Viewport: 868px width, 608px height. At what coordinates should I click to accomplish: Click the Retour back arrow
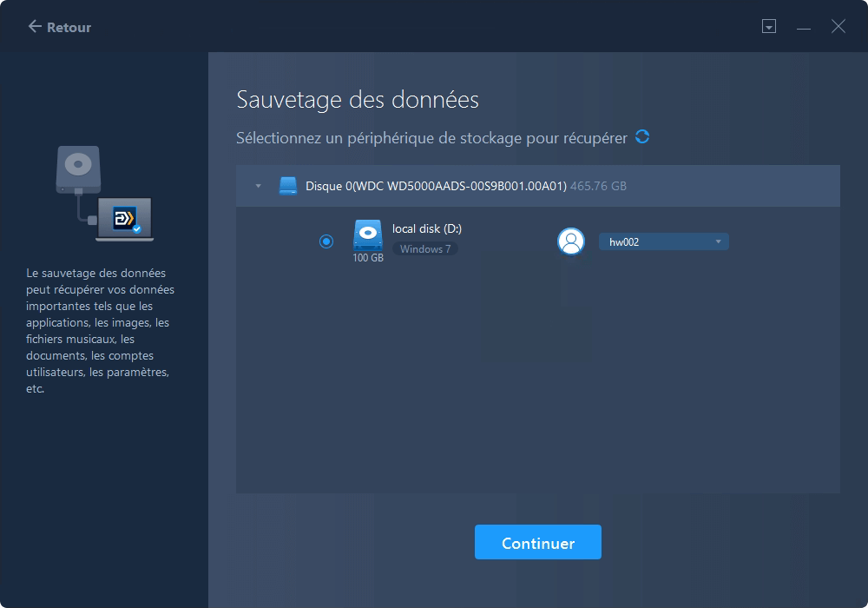35,27
